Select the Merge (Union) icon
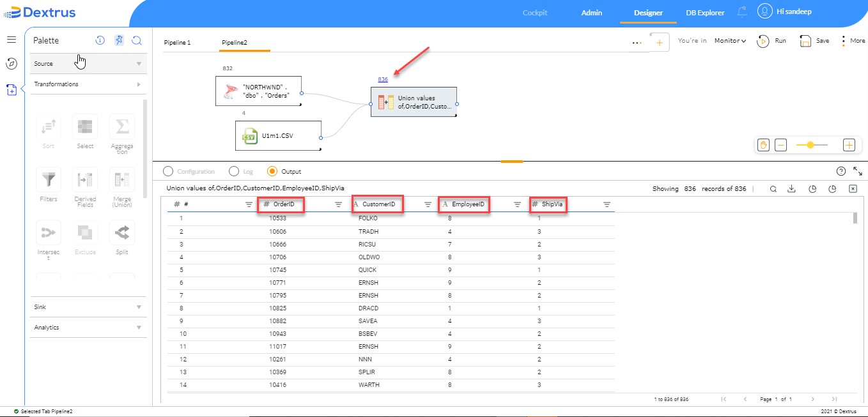868x417 pixels. (122, 179)
